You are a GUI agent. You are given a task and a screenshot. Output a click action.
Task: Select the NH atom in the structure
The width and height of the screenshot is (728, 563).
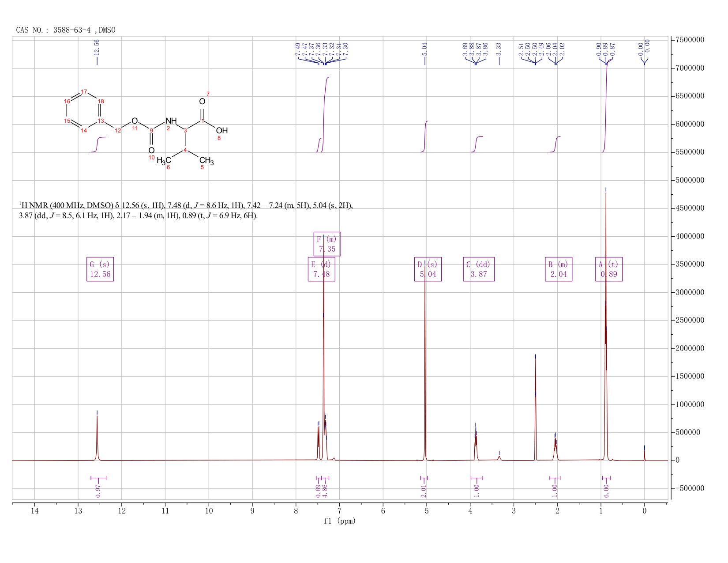coord(171,121)
